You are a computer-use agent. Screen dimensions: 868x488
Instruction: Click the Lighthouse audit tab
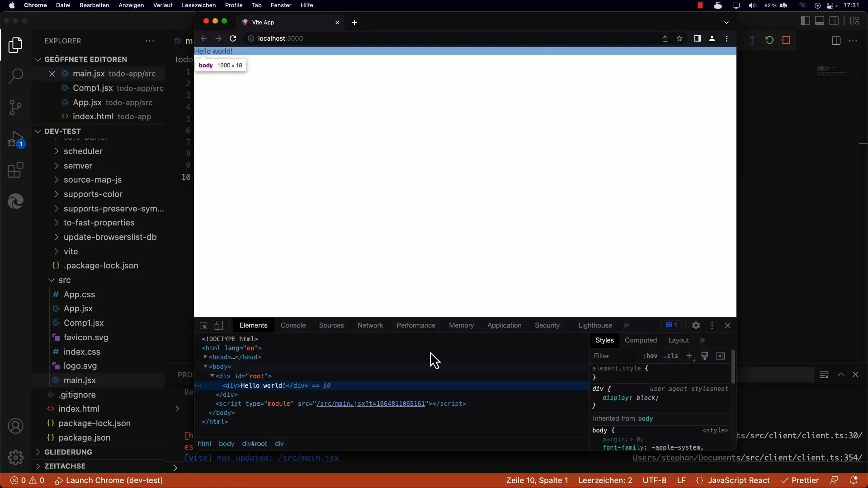[595, 325]
